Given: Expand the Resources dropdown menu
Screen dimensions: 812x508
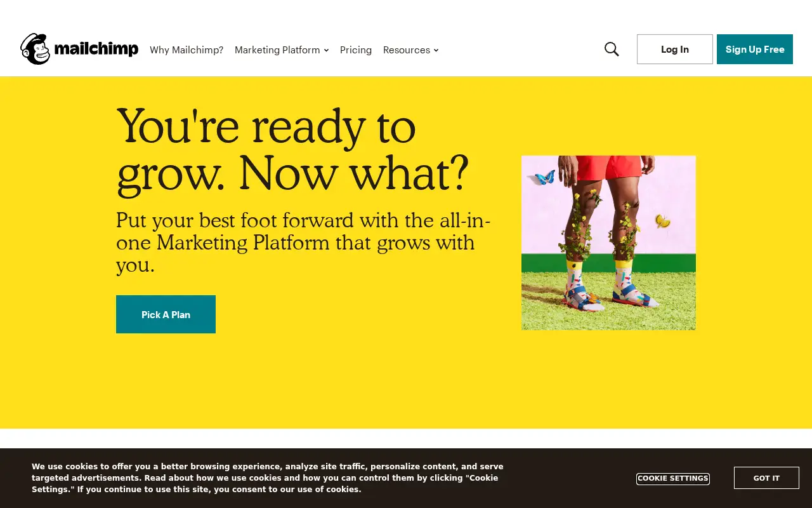Looking at the screenshot, I should pyautogui.click(x=410, y=50).
